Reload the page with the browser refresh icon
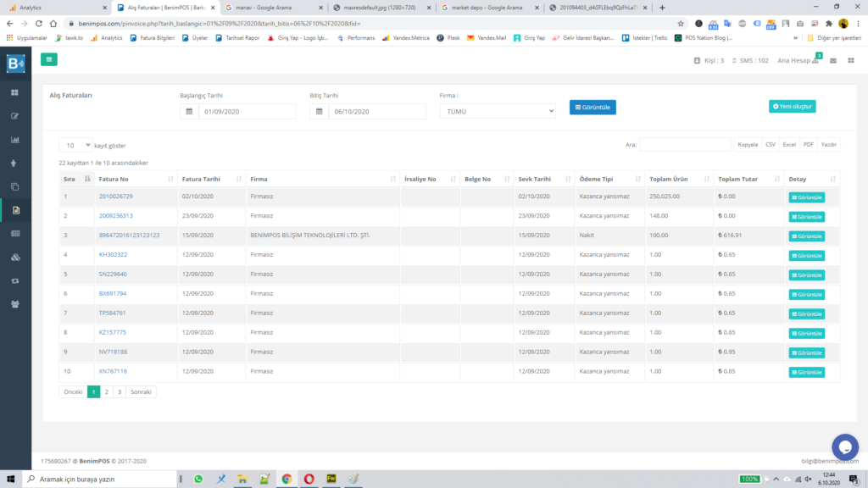This screenshot has width=868, height=488. pyautogui.click(x=39, y=23)
